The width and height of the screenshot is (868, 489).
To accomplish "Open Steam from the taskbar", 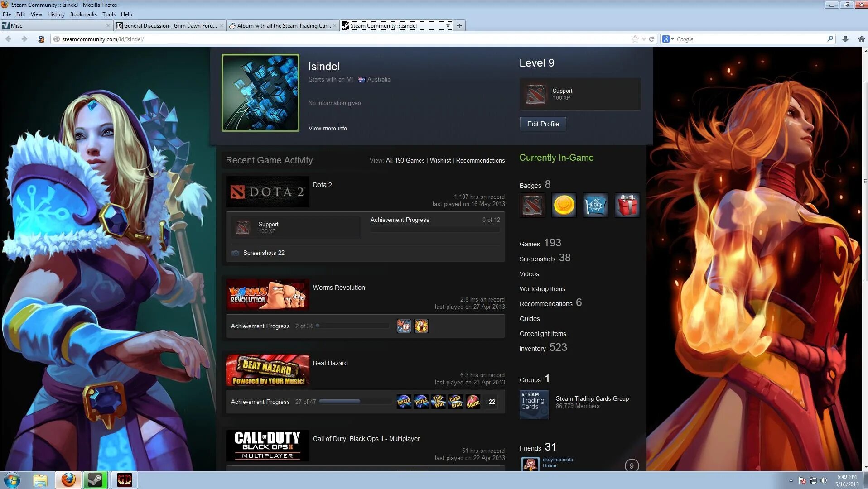I will (x=95, y=480).
